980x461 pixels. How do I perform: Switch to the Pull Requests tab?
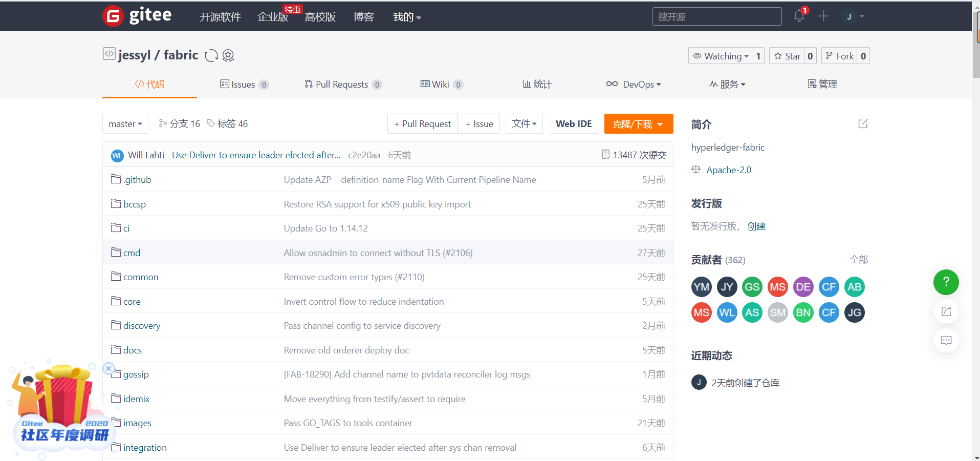[x=343, y=84]
